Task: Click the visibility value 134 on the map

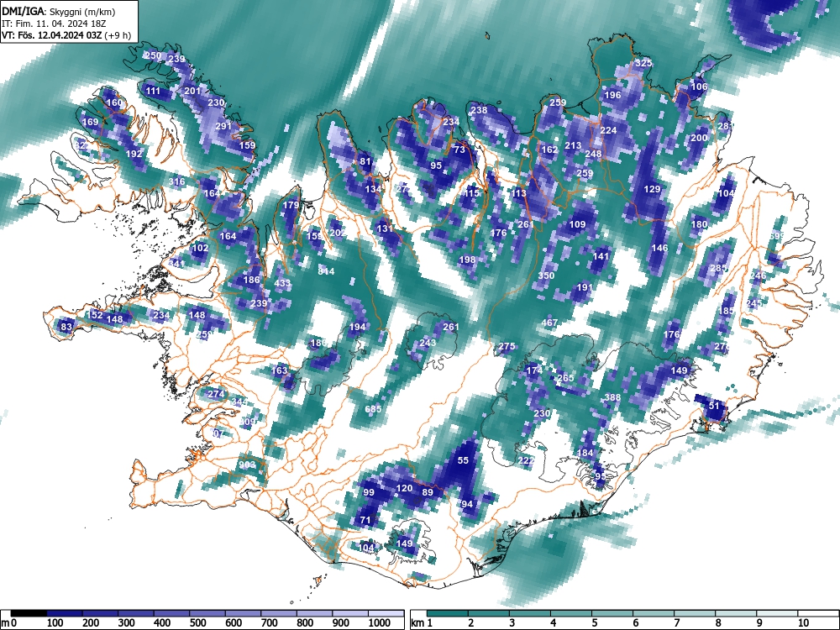Action: point(374,188)
